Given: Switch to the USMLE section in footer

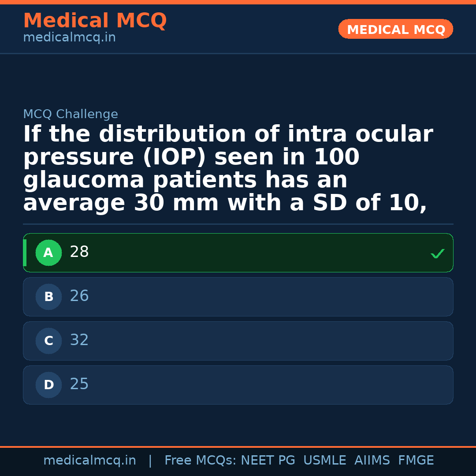Looking at the screenshot, I should pyautogui.click(x=325, y=460).
